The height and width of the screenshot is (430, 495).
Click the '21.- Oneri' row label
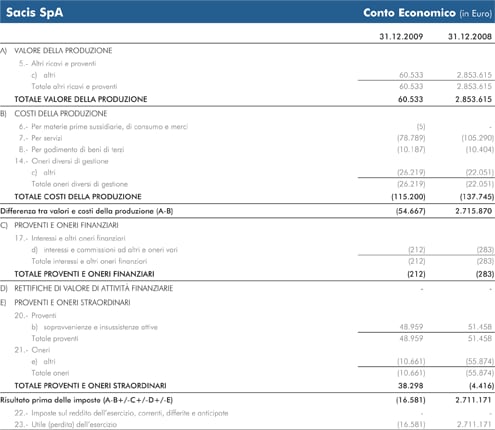pos(32,350)
